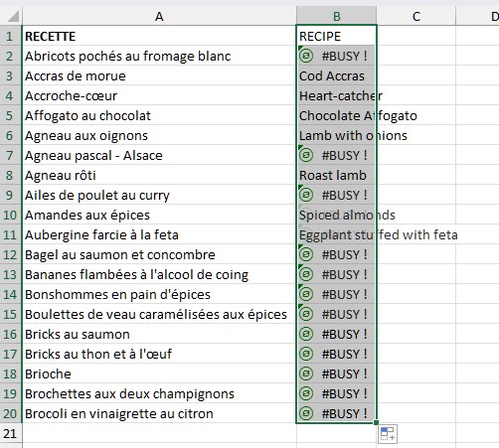This screenshot has height=448, width=499.
Task: Select translated cell 'Chocolate Affogato'
Action: [x=336, y=115]
